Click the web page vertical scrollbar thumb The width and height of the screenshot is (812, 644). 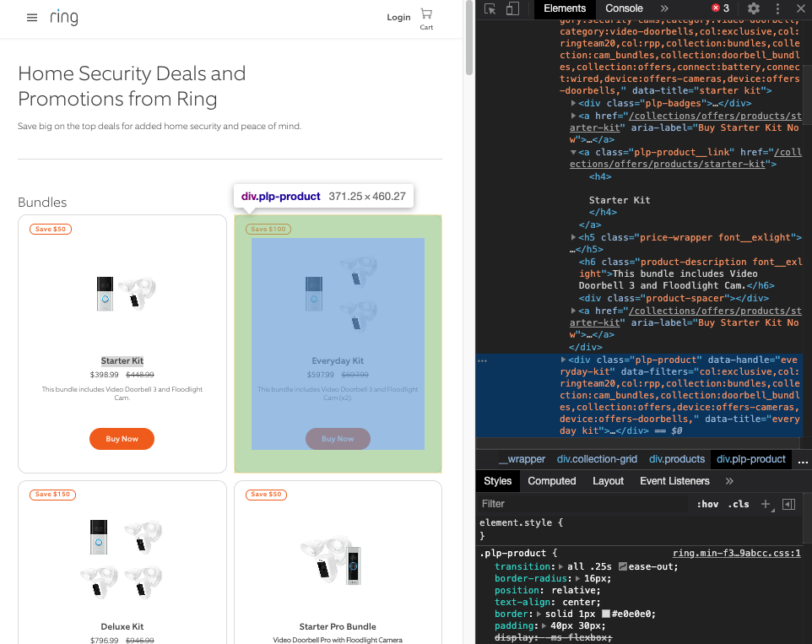(469, 38)
